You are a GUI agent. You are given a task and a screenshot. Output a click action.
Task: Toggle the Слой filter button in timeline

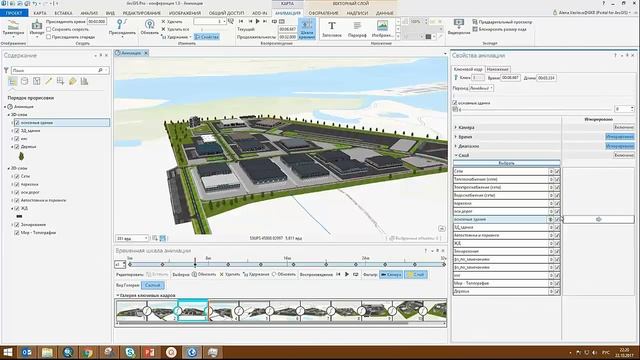416,275
